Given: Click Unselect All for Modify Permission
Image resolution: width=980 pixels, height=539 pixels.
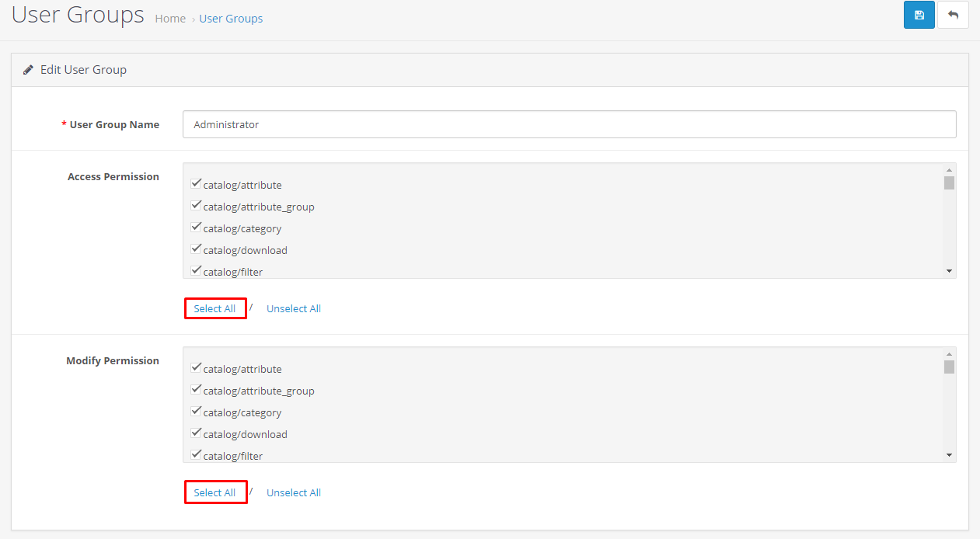Looking at the screenshot, I should 294,492.
